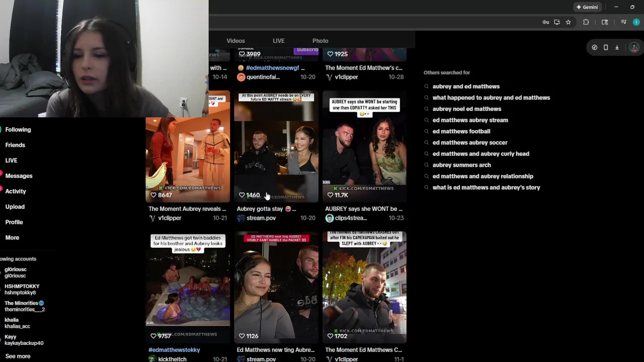Click the get-app phone icon in the top-right pill
The image size is (644, 362).
[x=606, y=47]
